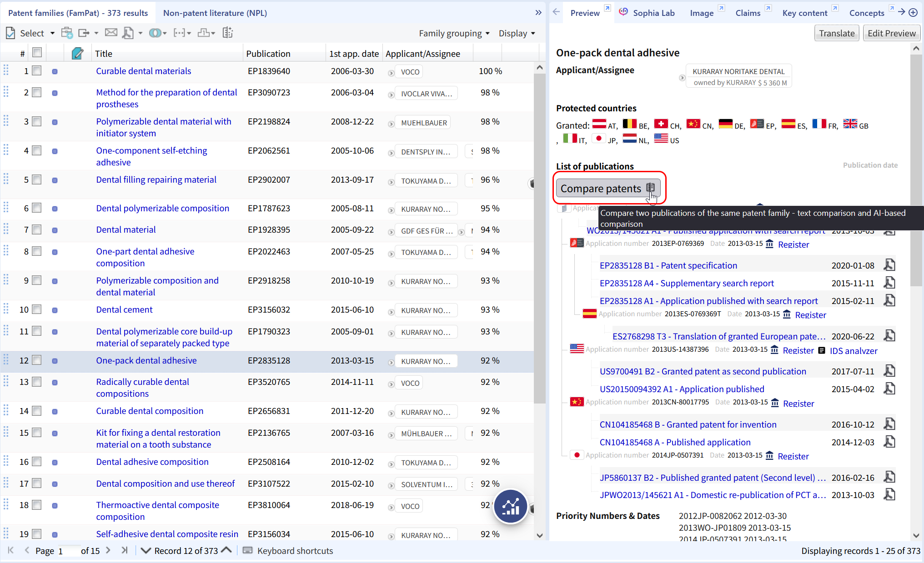Open the Key content tab
The width and height of the screenshot is (924, 563).
[x=805, y=13]
